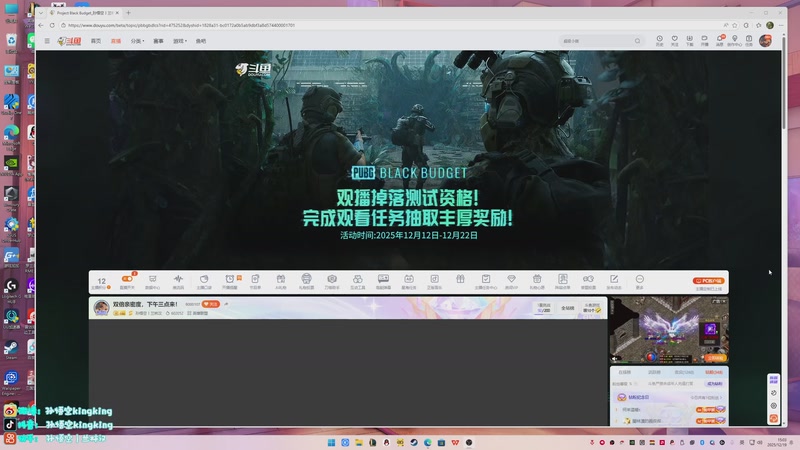Open the user avatar menu

click(x=765, y=41)
